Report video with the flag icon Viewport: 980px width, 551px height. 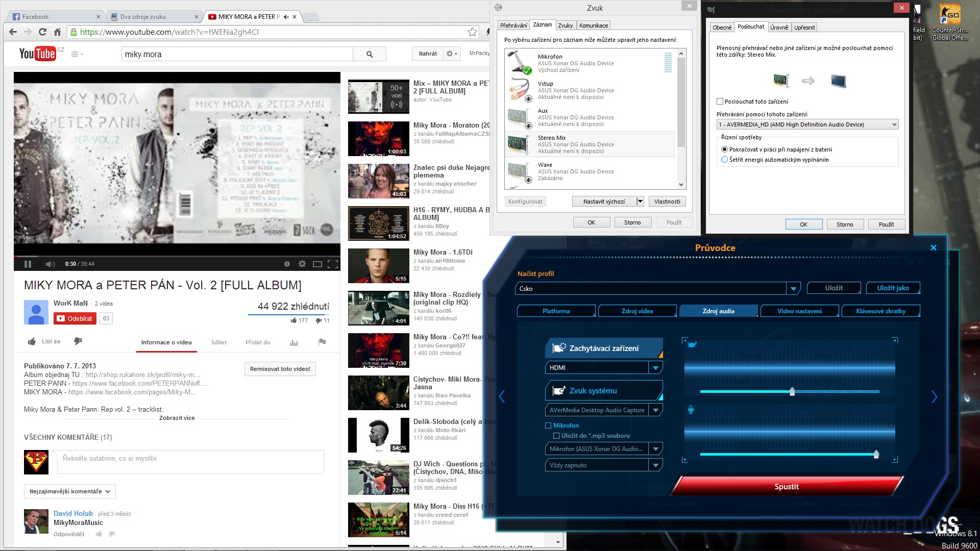322,342
